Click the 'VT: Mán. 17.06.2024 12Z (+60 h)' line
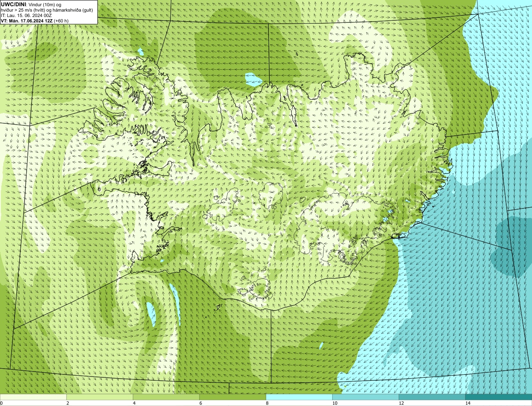The width and height of the screenshot is (532, 406). click(34, 21)
